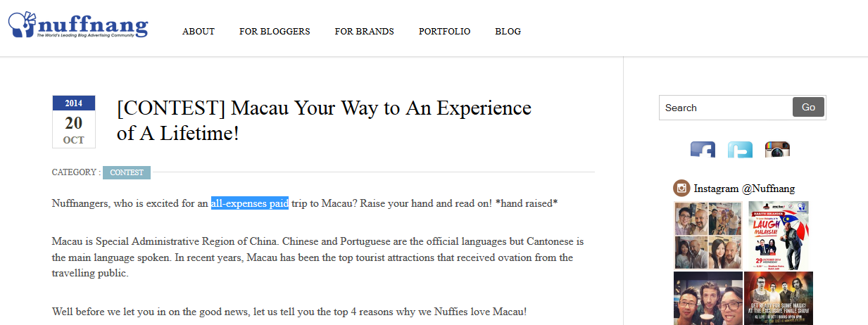Click the 20 OCT 2014 date badge
Image resolution: width=868 pixels, height=325 pixels.
point(74,122)
